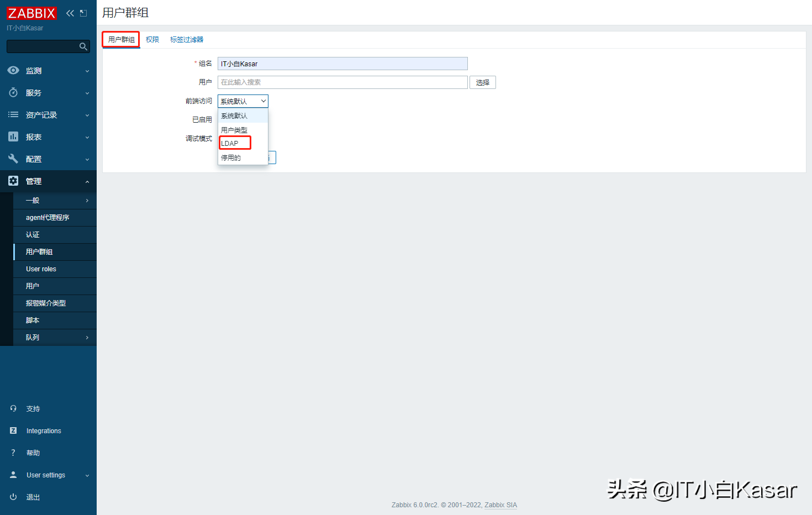
Task: Expand the User settings chevron
Action: pyautogui.click(x=87, y=476)
